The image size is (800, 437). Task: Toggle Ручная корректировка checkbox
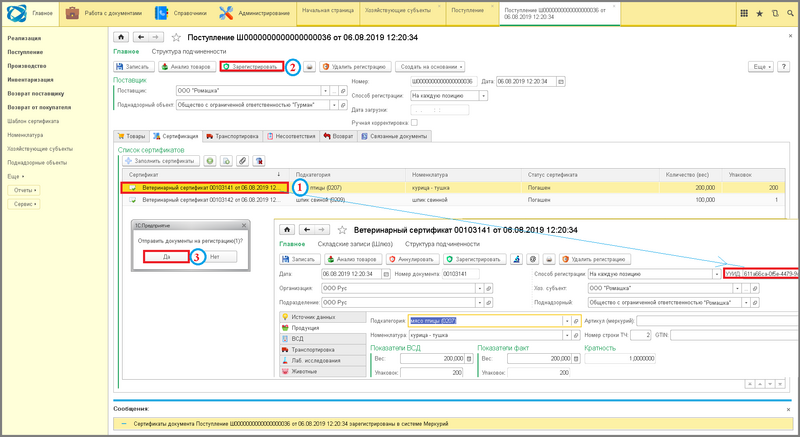tap(414, 122)
